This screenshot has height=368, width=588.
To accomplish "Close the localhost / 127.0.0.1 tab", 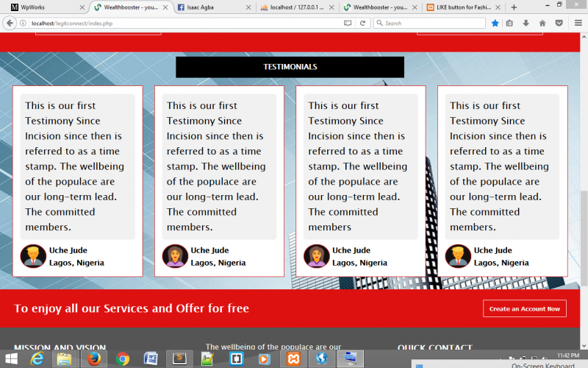I will click(x=331, y=7).
